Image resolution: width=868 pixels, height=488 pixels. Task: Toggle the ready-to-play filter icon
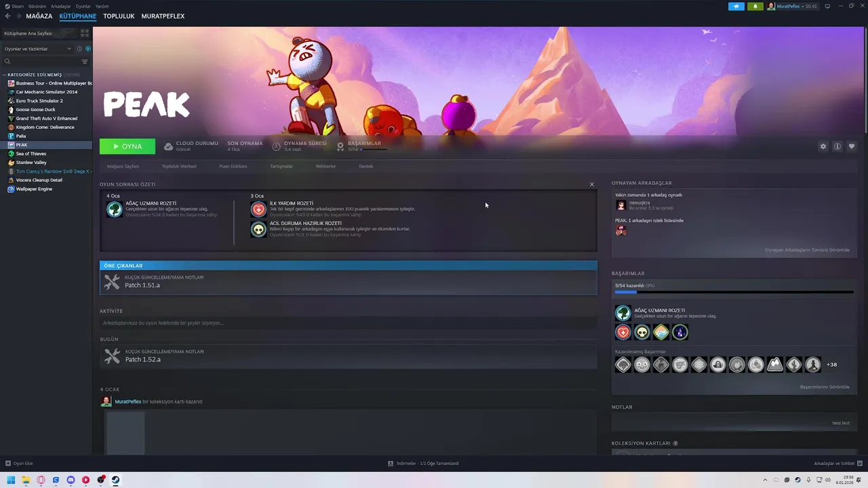click(x=87, y=49)
